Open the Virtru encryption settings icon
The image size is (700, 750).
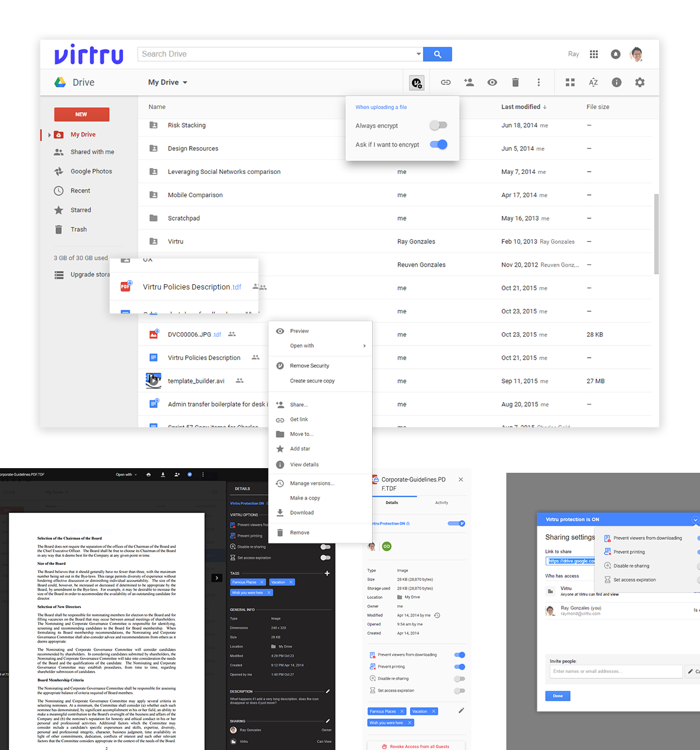tap(416, 83)
